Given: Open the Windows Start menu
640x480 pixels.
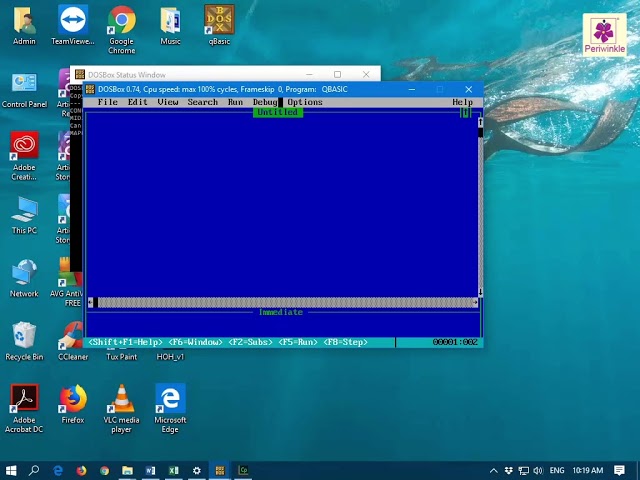Looking at the screenshot, I should pyautogui.click(x=11, y=471).
